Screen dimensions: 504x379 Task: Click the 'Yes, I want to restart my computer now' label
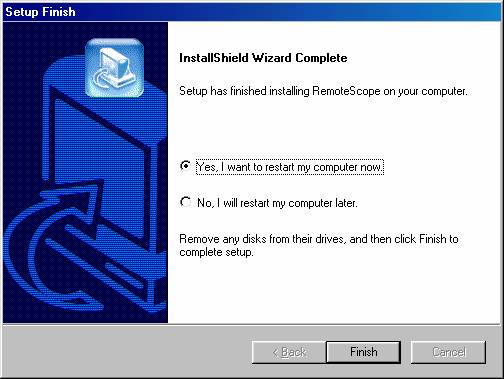click(x=290, y=167)
